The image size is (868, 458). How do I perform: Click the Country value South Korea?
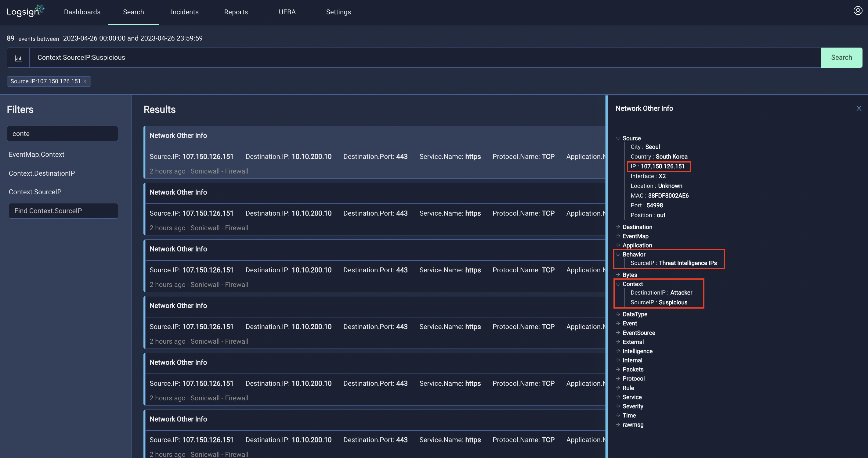tap(671, 157)
